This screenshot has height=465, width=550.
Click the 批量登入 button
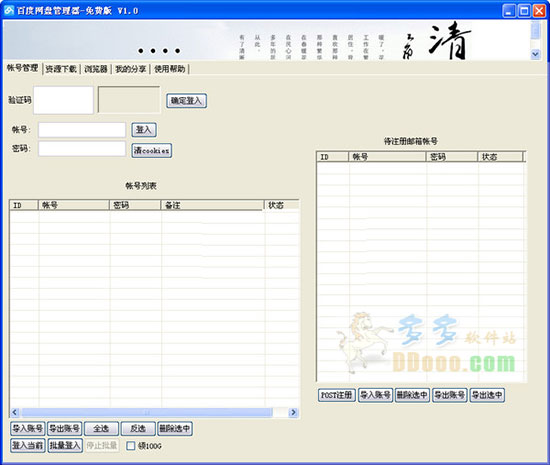click(65, 446)
